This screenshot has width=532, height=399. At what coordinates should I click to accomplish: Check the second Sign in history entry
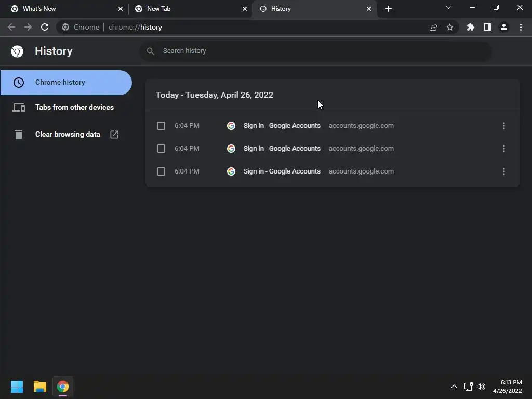click(x=161, y=149)
